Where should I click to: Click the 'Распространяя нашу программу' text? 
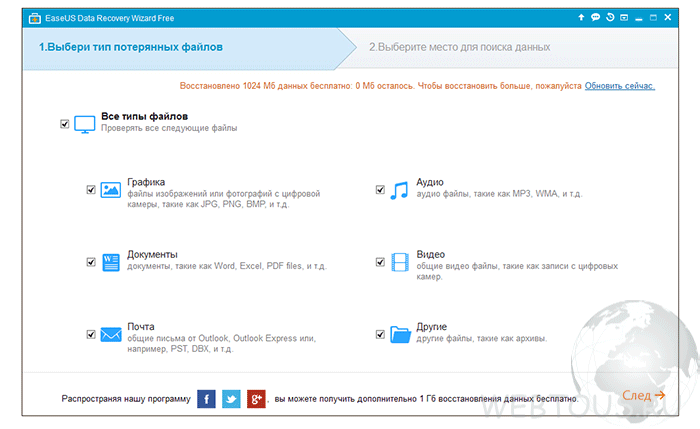[126, 399]
